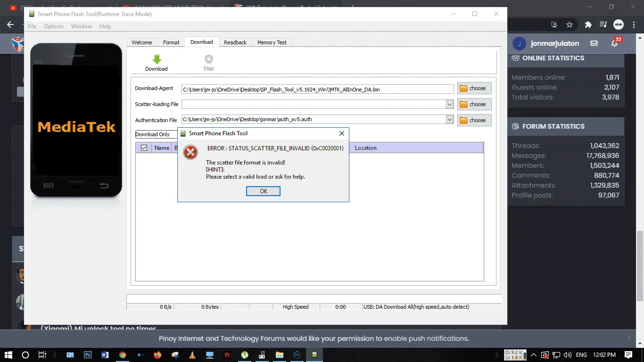This screenshot has width=644, height=362.
Task: Open the browser media control icon
Action: pos(603,25)
